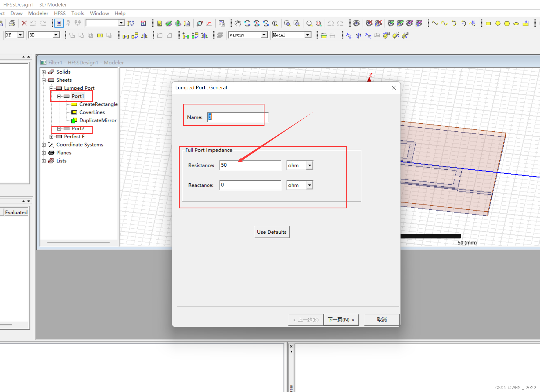
Task: Open the Resistance unit ohm dropdown
Action: tap(309, 165)
